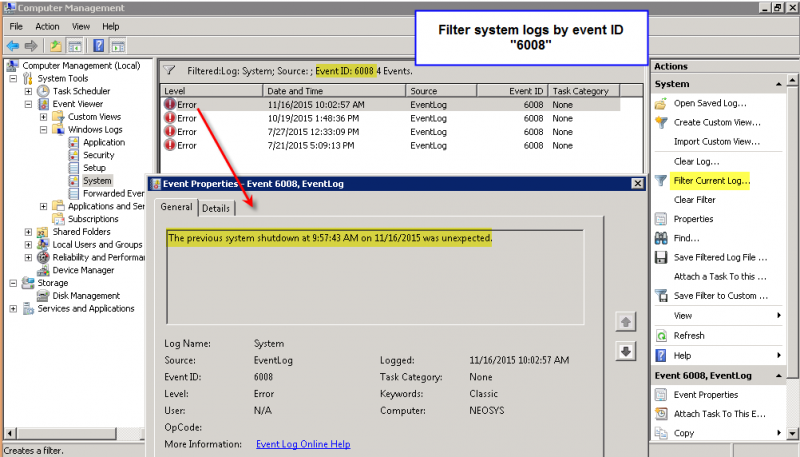800x457 pixels.
Task: Close the Event Properties dialog
Action: pyautogui.click(x=637, y=184)
